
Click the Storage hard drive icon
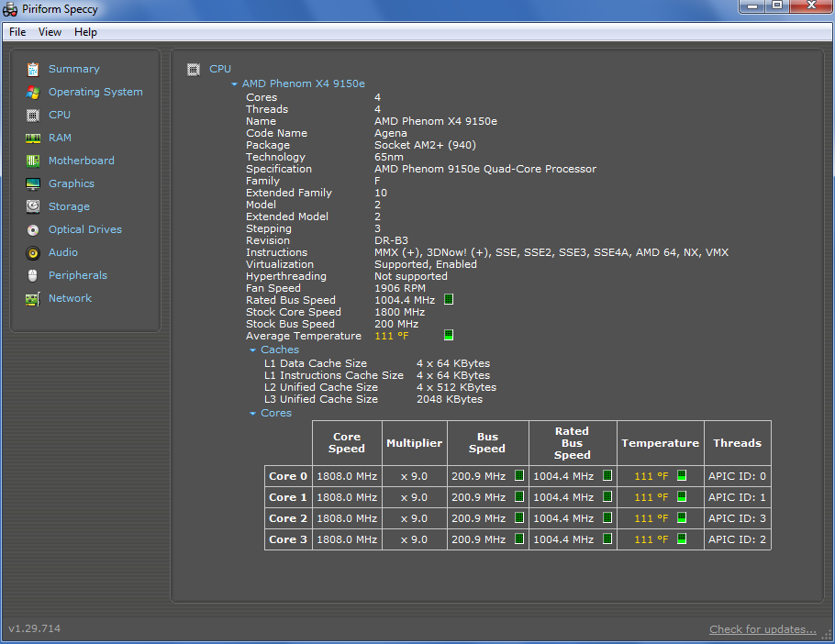(x=33, y=206)
